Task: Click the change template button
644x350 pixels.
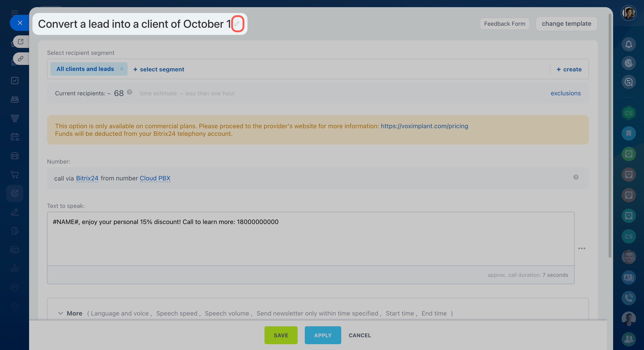Action: [566, 24]
